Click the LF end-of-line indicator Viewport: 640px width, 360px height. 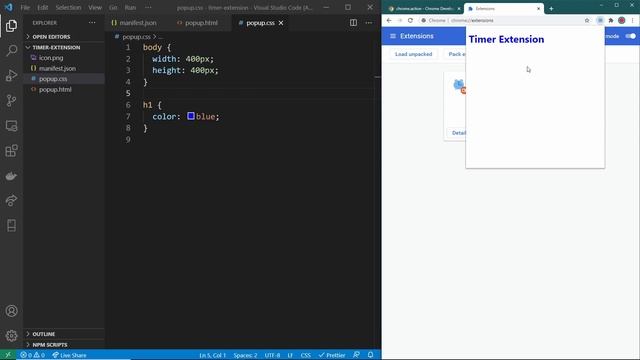coord(290,355)
